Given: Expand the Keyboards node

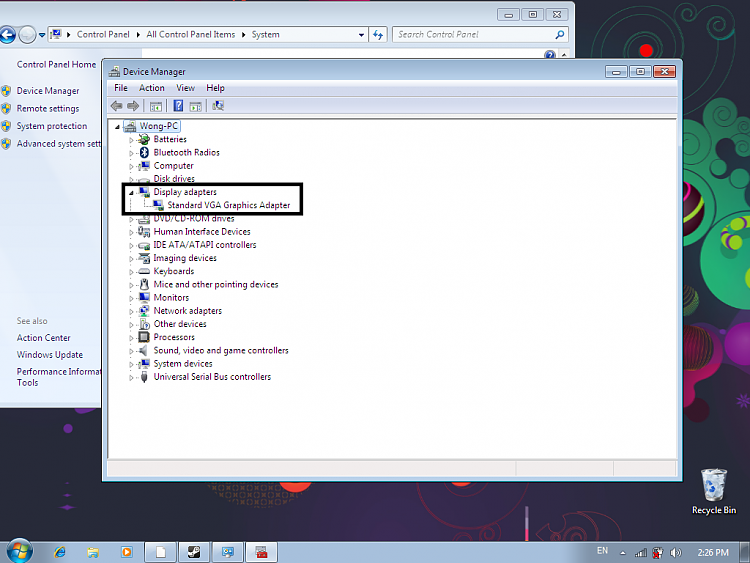Looking at the screenshot, I should 131,272.
